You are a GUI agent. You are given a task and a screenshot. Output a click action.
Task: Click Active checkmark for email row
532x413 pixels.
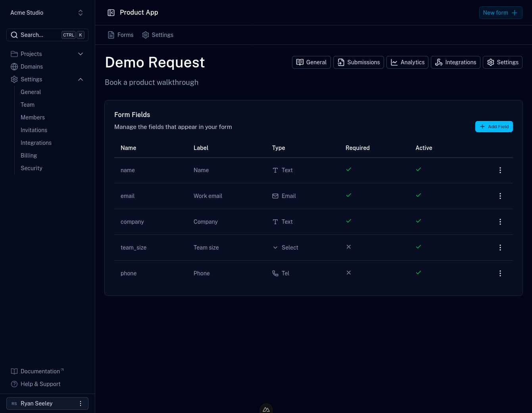pos(419,195)
